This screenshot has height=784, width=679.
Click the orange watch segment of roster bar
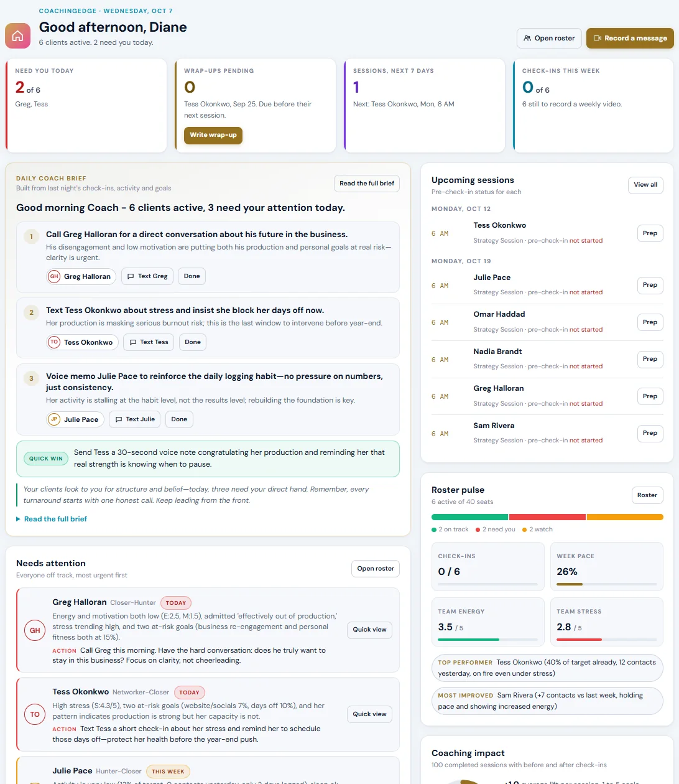coord(625,517)
